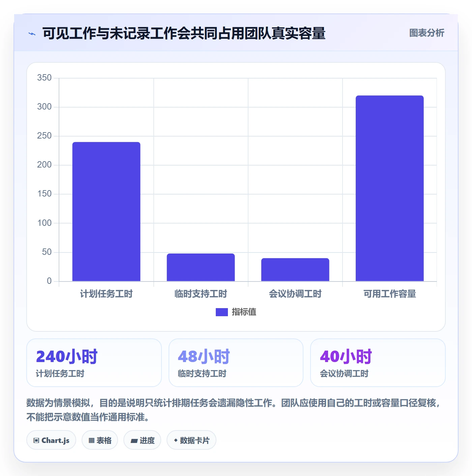Screen dimensions: 472x476
Task: Click the 会议协调工时 caption under 40小时
Action: click(344, 374)
